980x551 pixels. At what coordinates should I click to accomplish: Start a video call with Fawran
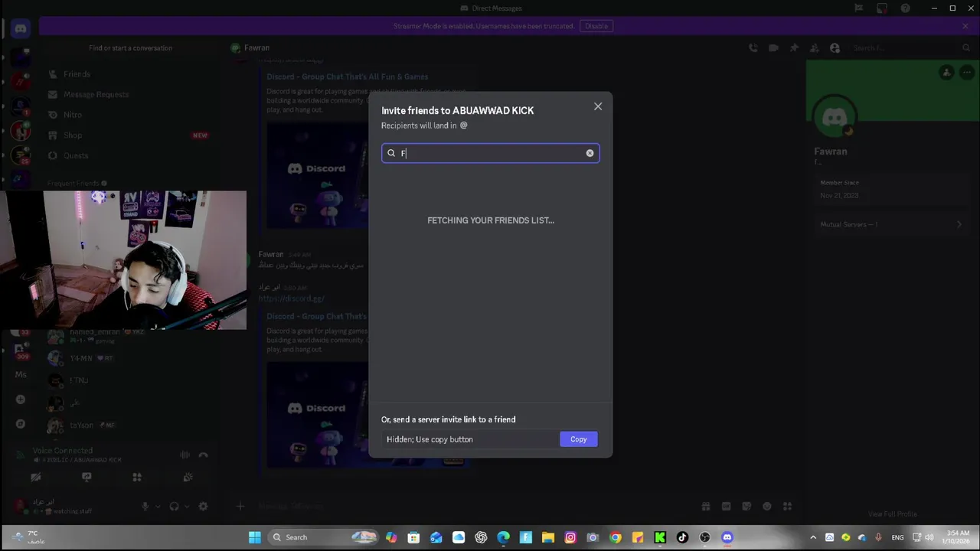773,47
